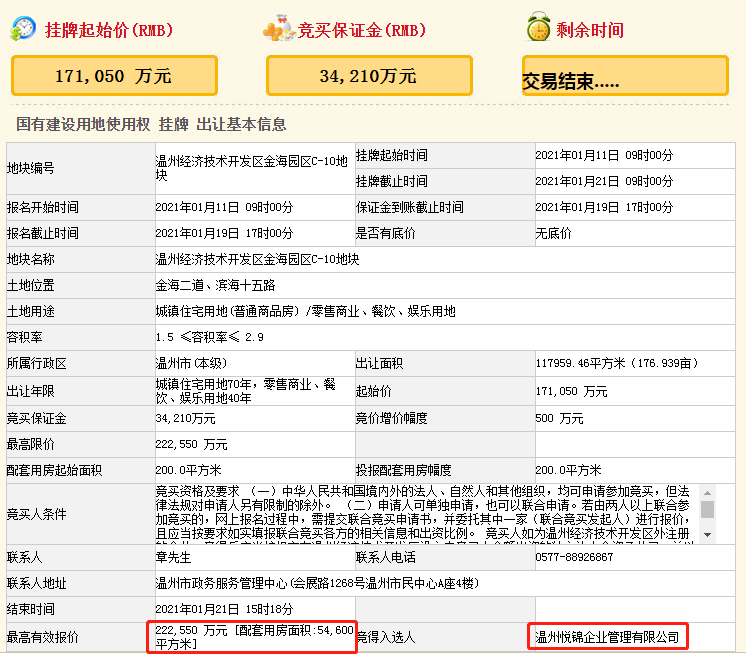Viewport: 746px width, 657px height.
Task: Click 2021年01月21日 09时00分 value
Action: tap(604, 181)
